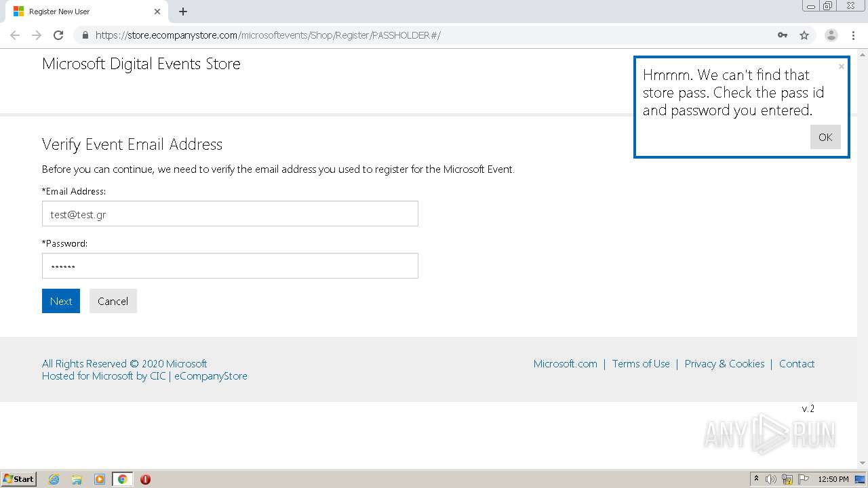Click the volume speaker tray icon
The height and width of the screenshot is (488, 868).
tap(771, 479)
